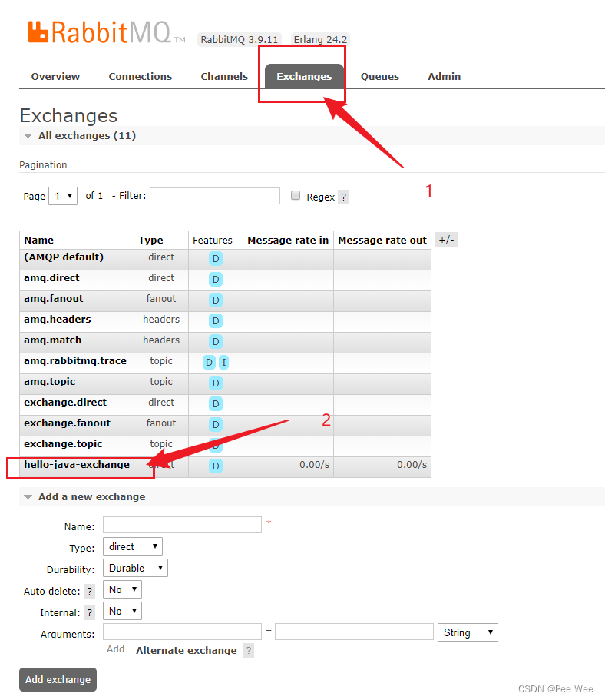605x700 pixels.
Task: Open the exchange Type dropdown
Action: (133, 546)
